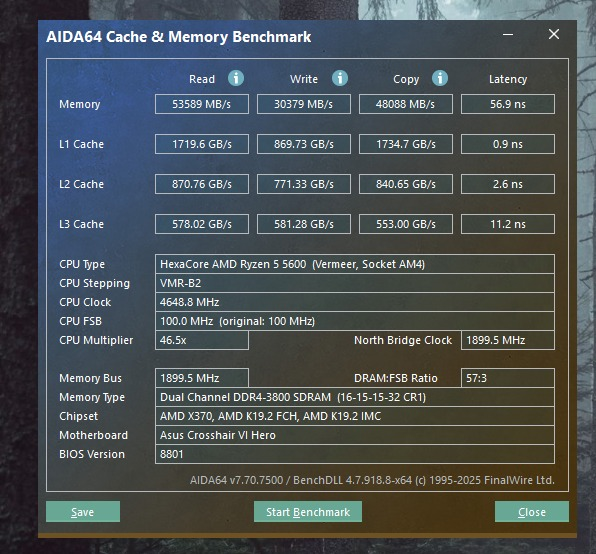Select L1 Cache latency 0.9 ns
The width and height of the screenshot is (596, 554).
click(x=508, y=144)
